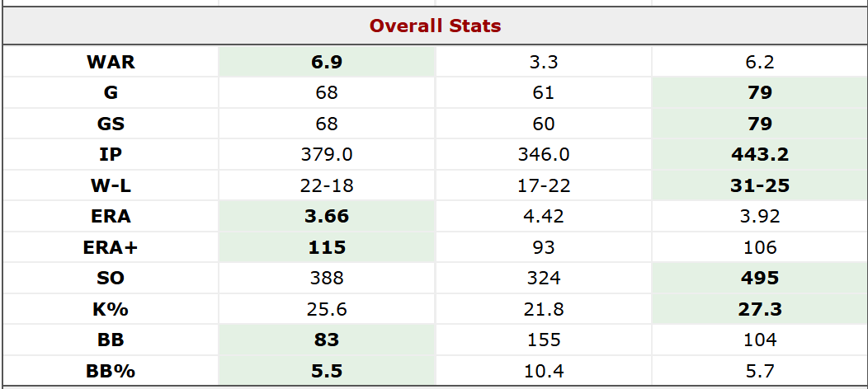Viewport: 868px width, 389px height.
Task: Click the BB% row label
Action: 110,370
